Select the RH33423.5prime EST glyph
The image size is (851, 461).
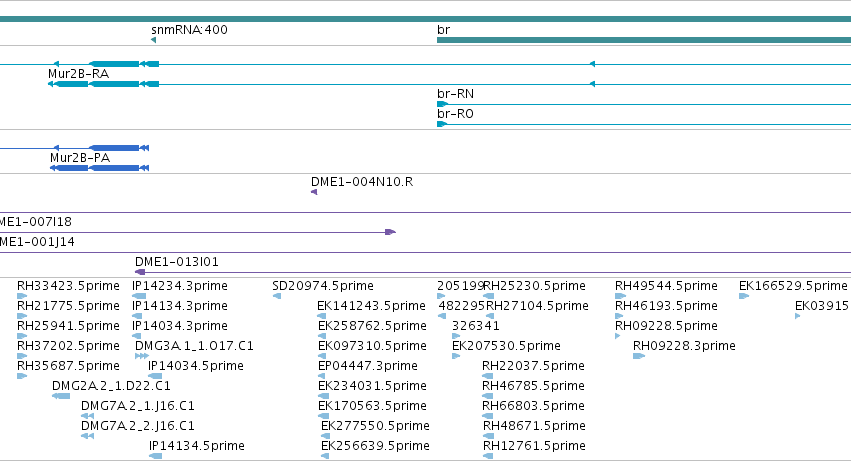(x=22, y=296)
